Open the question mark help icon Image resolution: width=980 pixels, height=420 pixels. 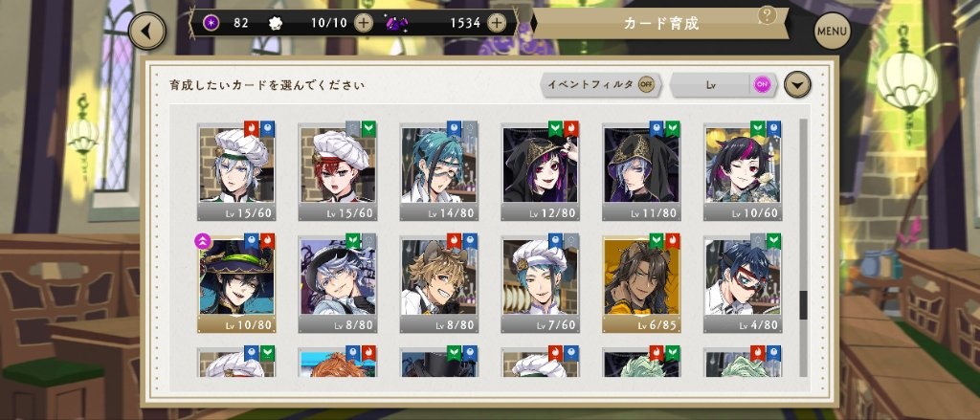pos(767,15)
